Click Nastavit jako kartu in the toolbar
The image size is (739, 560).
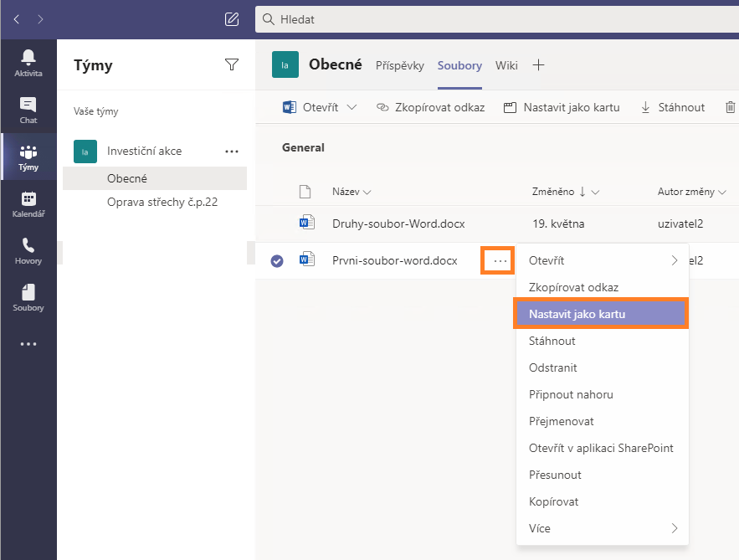[x=562, y=107]
